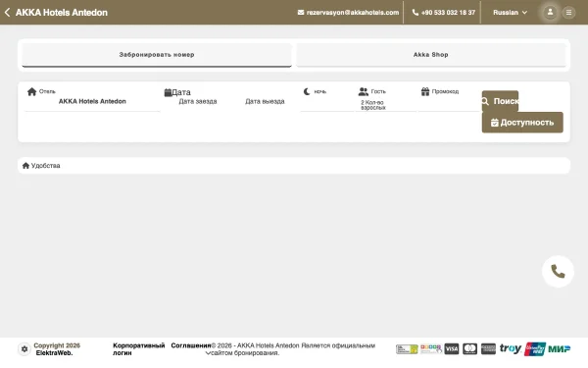Click the МИР payment logo
The height and width of the screenshot is (368, 588).
(560, 348)
